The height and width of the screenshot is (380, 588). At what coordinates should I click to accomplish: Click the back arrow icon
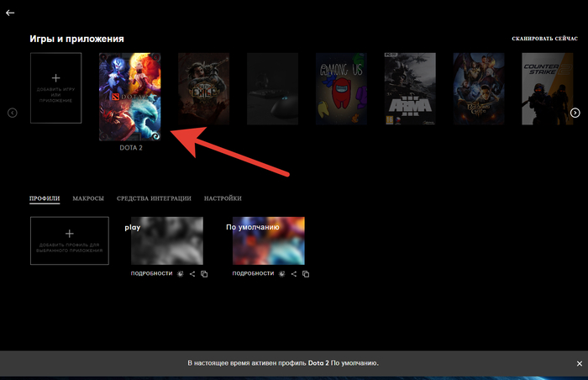10,13
